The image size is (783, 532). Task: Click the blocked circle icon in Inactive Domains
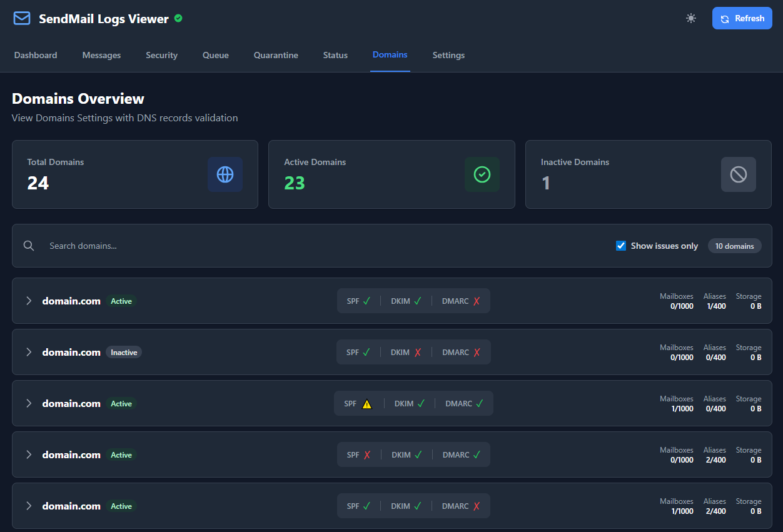(x=739, y=174)
